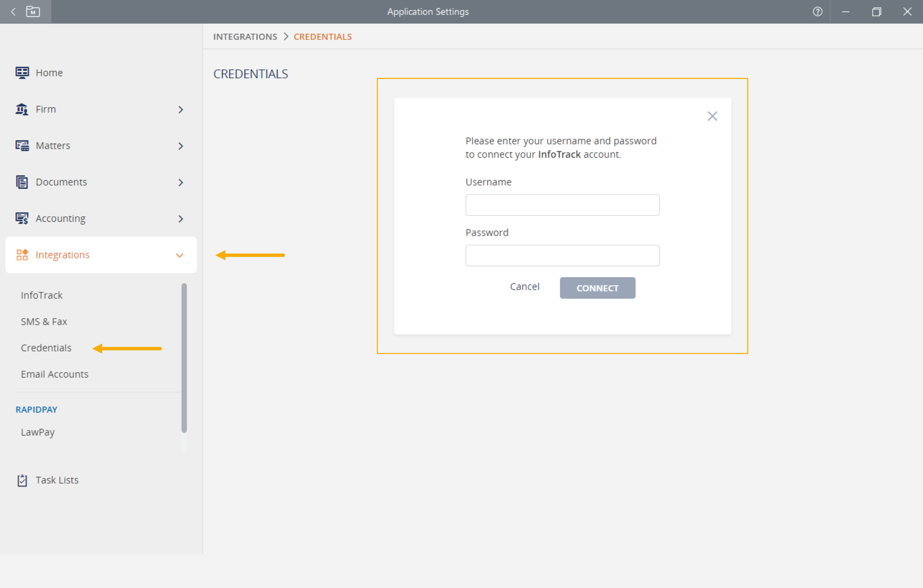Close the credentials dialog with the X
923x588 pixels.
click(x=712, y=116)
